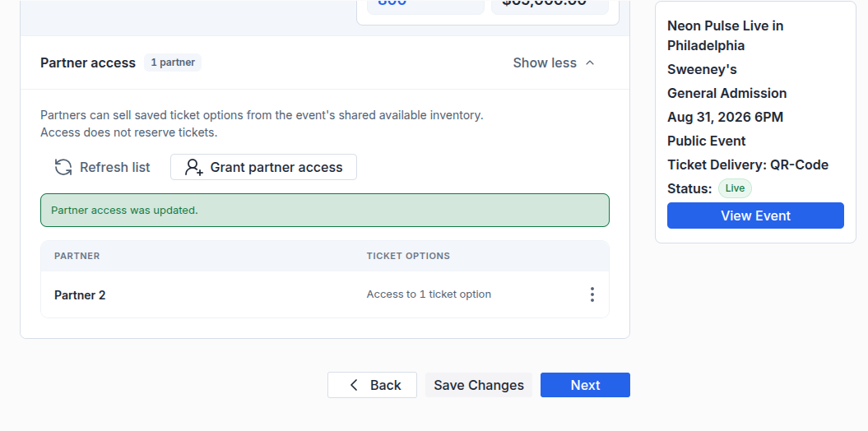The height and width of the screenshot is (431, 868).
Task: Go to the previous step with Back
Action: 372,385
